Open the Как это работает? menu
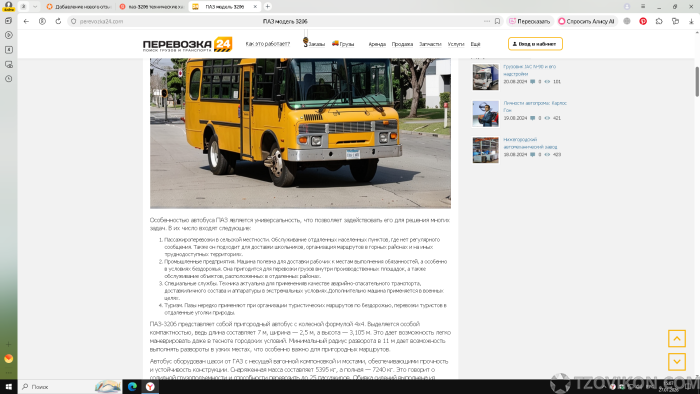 267,44
